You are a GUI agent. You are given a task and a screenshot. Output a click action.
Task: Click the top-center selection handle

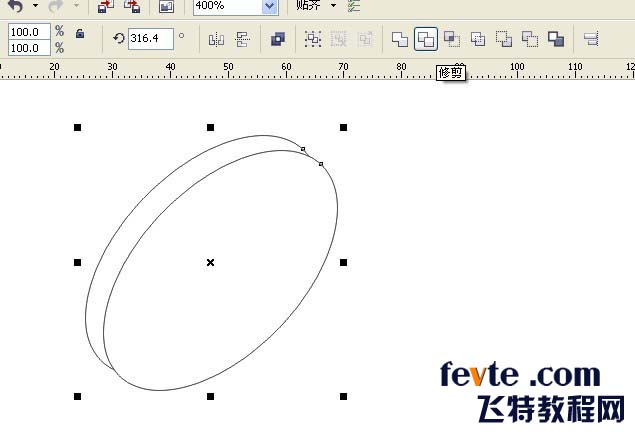210,128
